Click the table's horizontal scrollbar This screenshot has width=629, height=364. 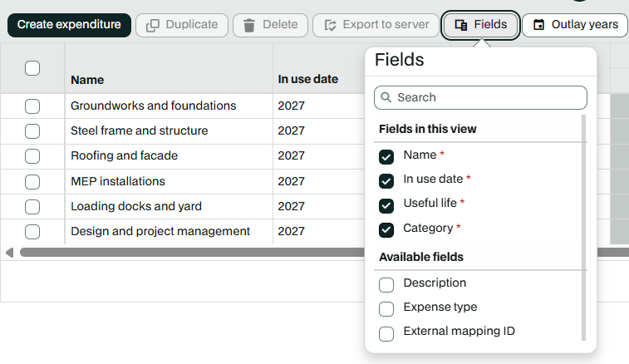tap(193, 253)
